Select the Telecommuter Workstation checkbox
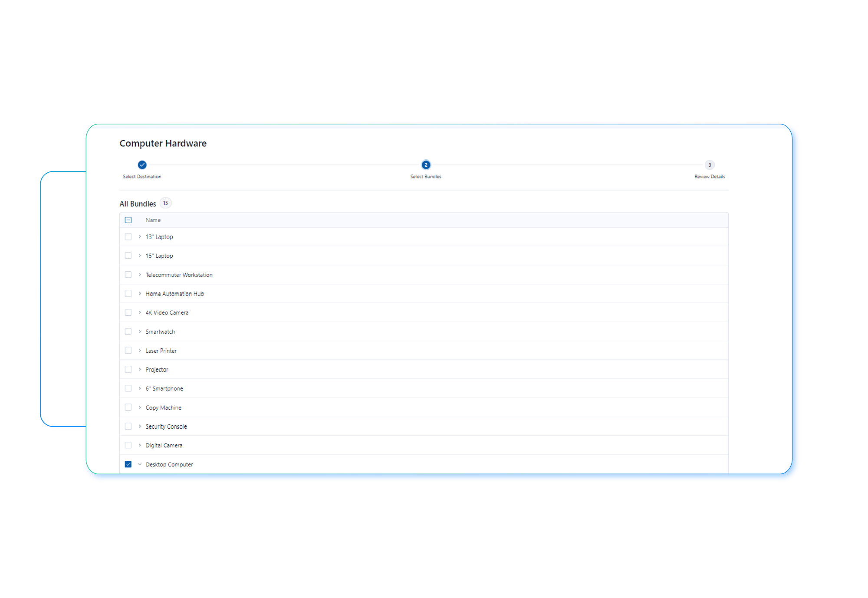 128,275
